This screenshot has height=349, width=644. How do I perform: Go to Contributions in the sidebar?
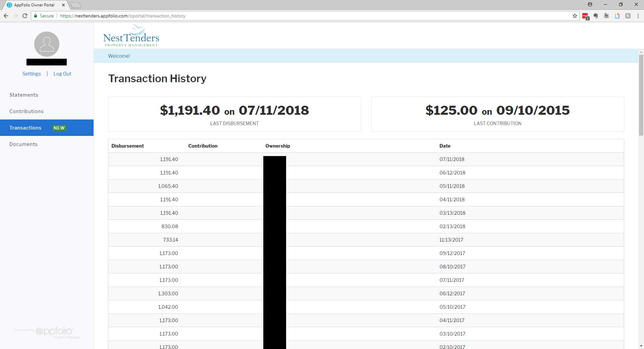tap(26, 111)
